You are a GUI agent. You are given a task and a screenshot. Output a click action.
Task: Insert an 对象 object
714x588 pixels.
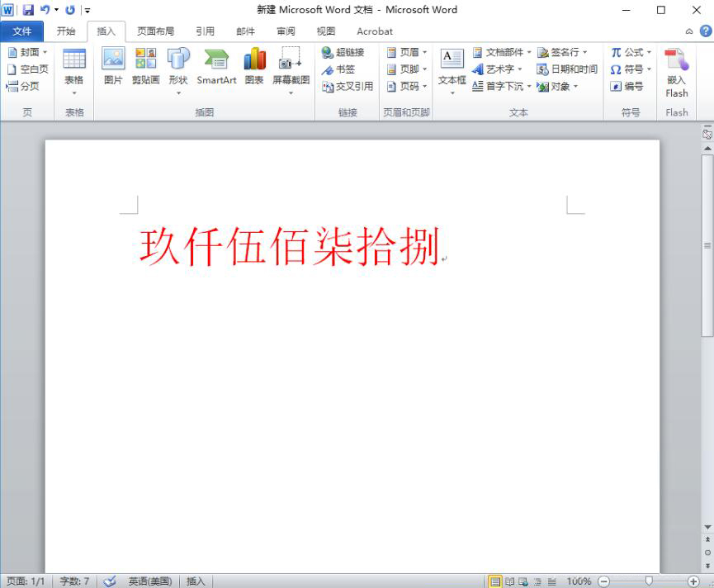click(557, 86)
